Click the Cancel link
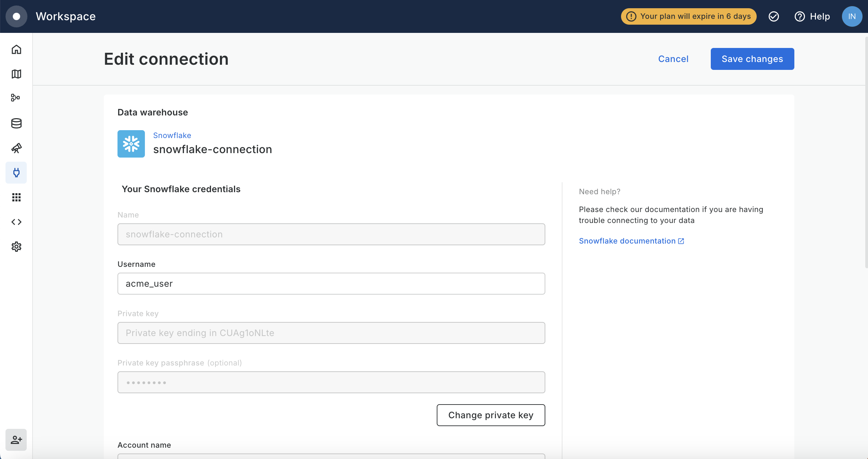The image size is (868, 459). (673, 59)
